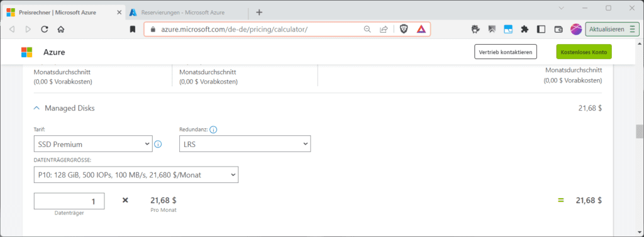Open Brave Shields lion icon

404,29
